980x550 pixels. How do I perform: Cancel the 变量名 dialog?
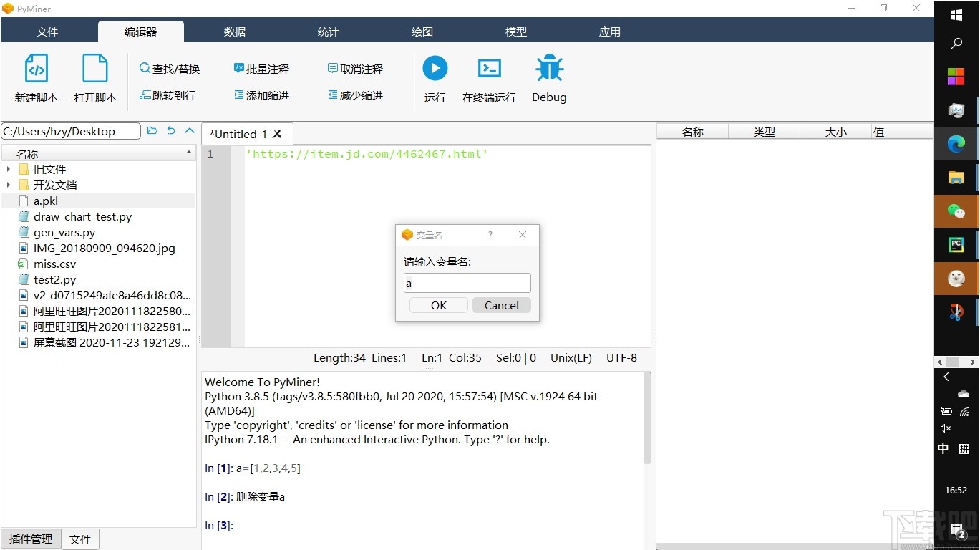(x=501, y=304)
